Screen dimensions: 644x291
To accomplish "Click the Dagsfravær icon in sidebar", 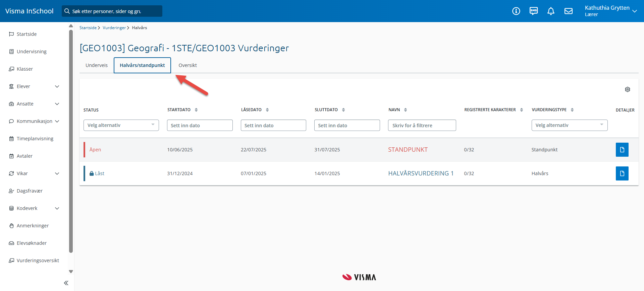I will tap(11, 191).
